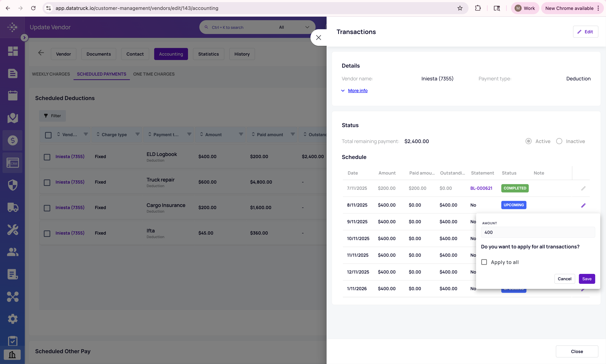Cancel the amount edit popup
Image resolution: width=606 pixels, height=364 pixels.
coord(565,279)
